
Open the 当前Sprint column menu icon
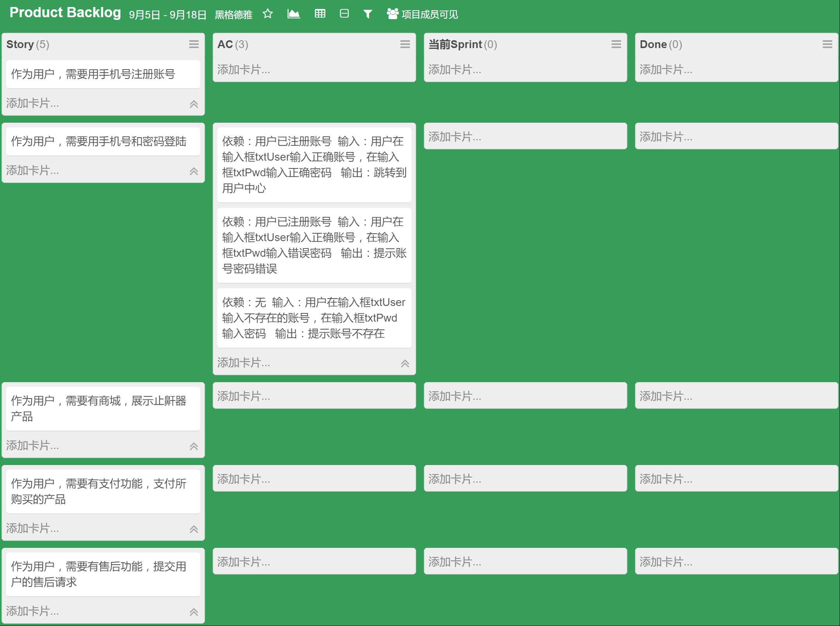click(x=616, y=44)
